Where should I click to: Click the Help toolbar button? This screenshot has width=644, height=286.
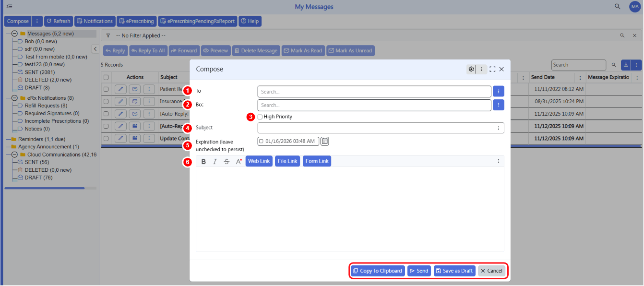point(250,21)
